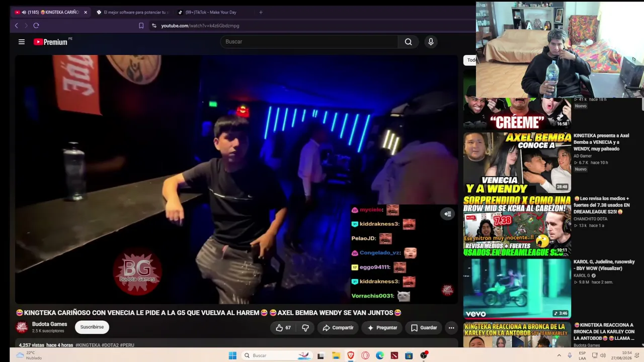Toggle the collapse icon on the video overlay
The height and width of the screenshot is (362, 644).
448,214
